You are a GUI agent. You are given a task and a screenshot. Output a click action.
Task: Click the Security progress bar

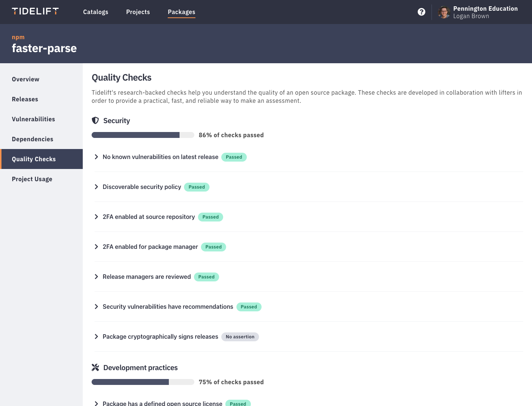pos(143,135)
